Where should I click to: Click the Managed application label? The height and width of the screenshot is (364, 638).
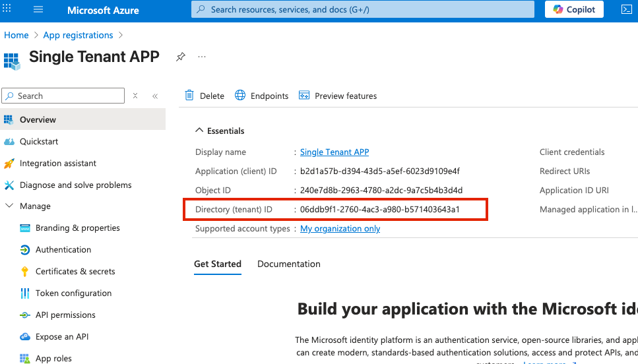pos(589,210)
